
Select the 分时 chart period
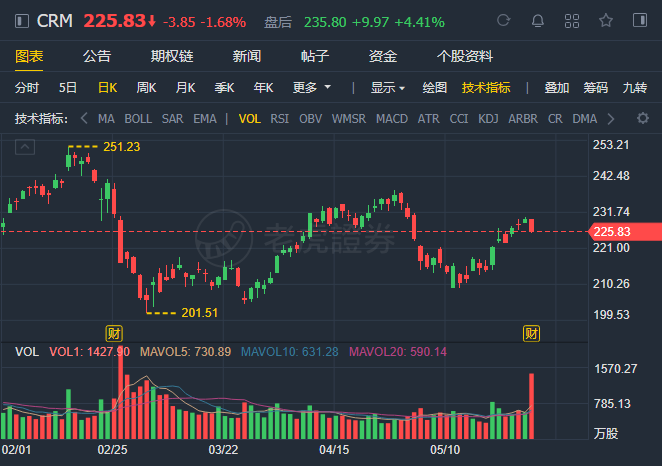tap(27, 88)
